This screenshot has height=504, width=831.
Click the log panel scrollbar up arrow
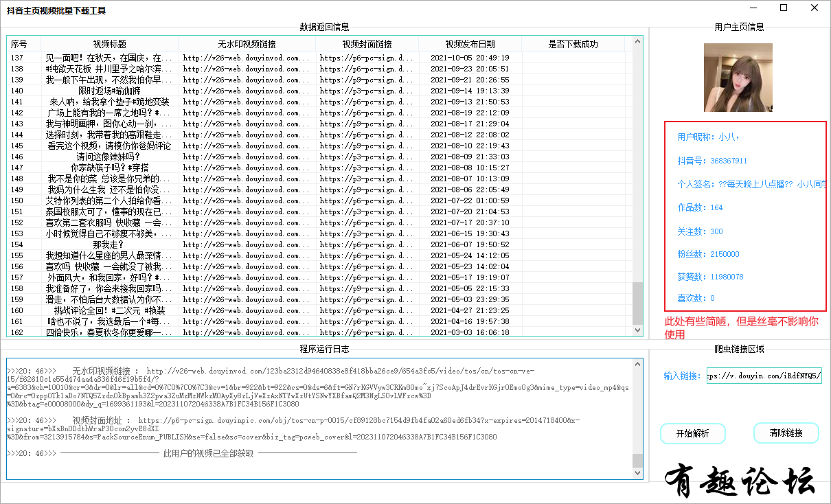[x=637, y=365]
